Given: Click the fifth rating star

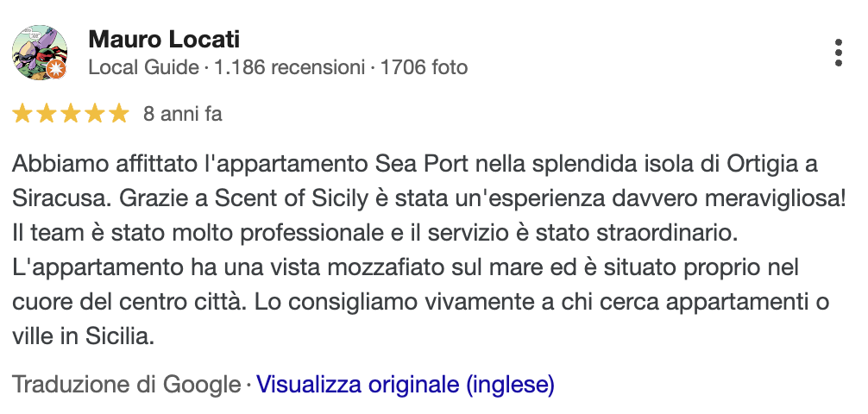Looking at the screenshot, I should (x=118, y=114).
